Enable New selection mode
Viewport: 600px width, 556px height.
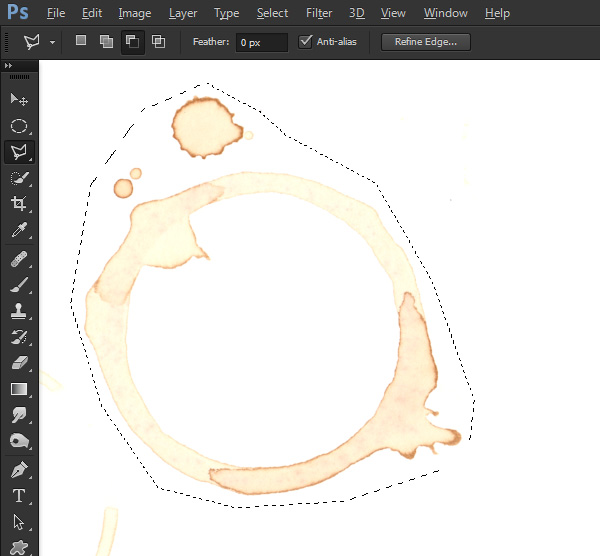pos(81,41)
